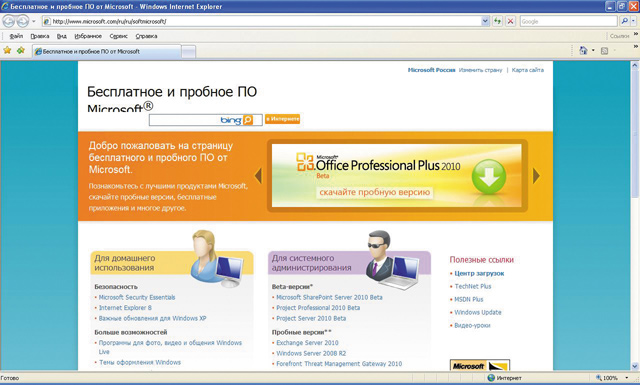Open Internet Explorer 8 link

coord(125,307)
